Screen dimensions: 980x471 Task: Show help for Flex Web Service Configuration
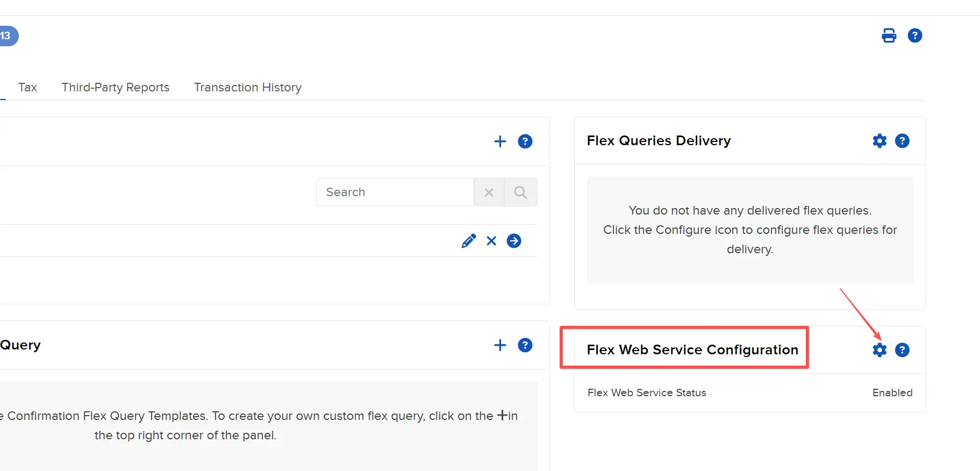click(902, 350)
